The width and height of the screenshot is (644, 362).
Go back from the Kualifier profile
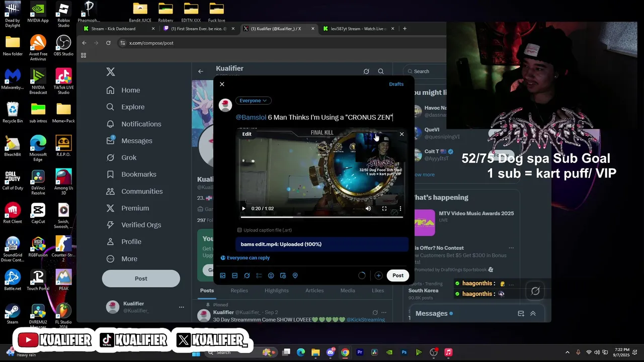pyautogui.click(x=201, y=71)
